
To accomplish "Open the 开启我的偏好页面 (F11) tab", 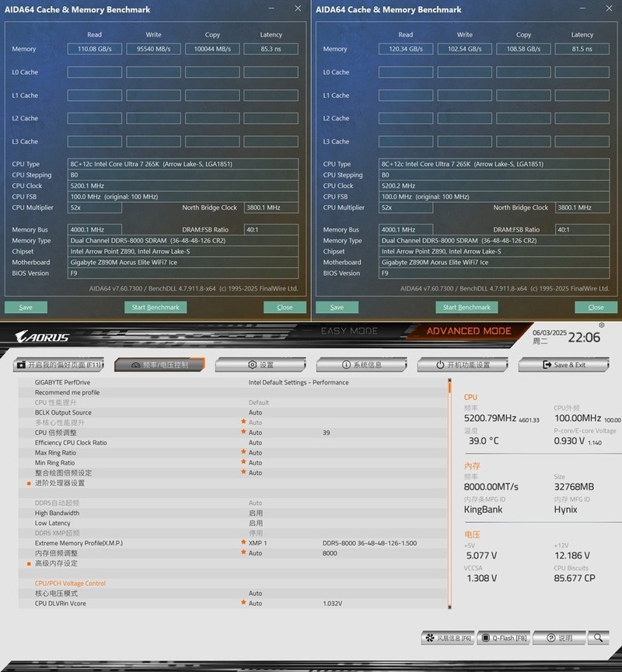I will pyautogui.click(x=59, y=364).
